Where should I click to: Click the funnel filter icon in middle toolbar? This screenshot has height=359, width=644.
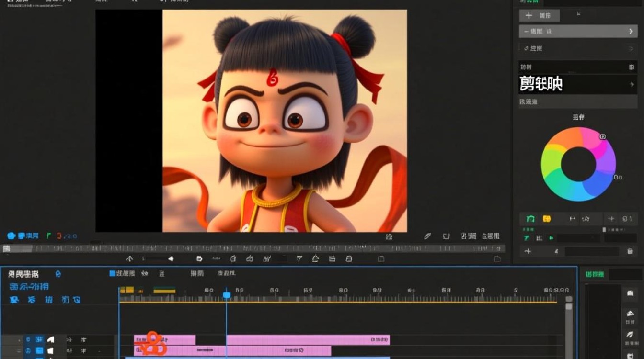(x=299, y=258)
